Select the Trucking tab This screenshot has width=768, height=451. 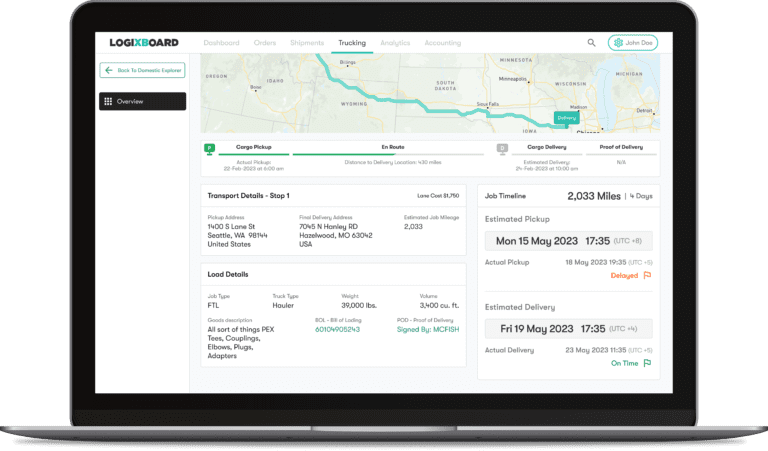[x=352, y=43]
